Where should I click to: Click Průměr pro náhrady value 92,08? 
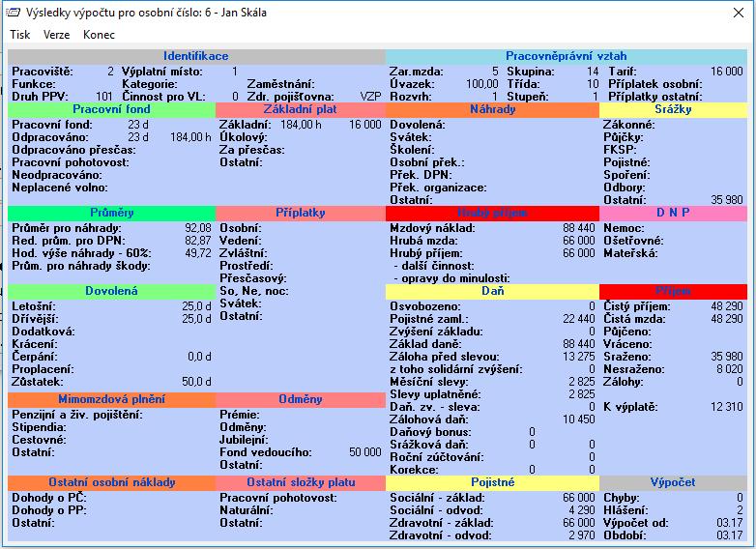point(197,228)
